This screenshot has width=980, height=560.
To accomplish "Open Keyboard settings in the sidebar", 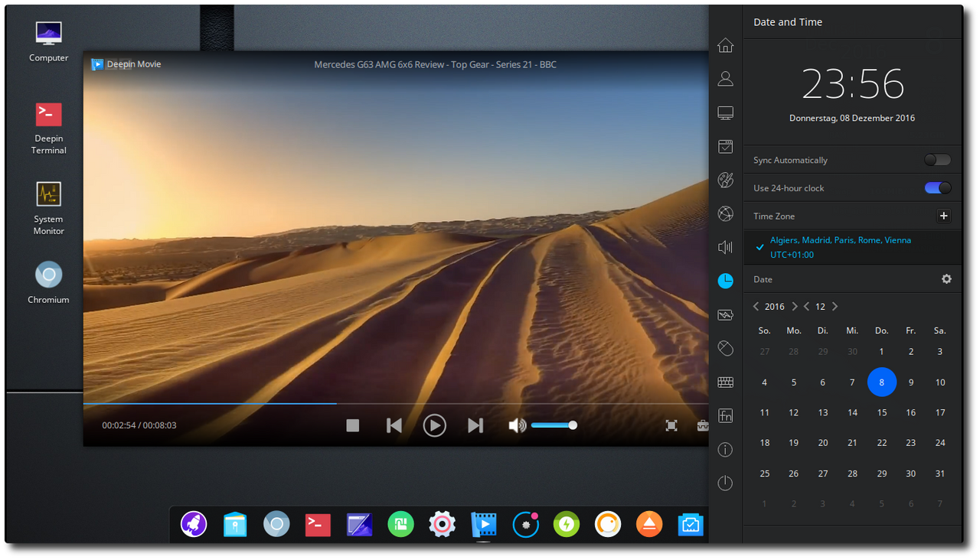I will [x=725, y=382].
